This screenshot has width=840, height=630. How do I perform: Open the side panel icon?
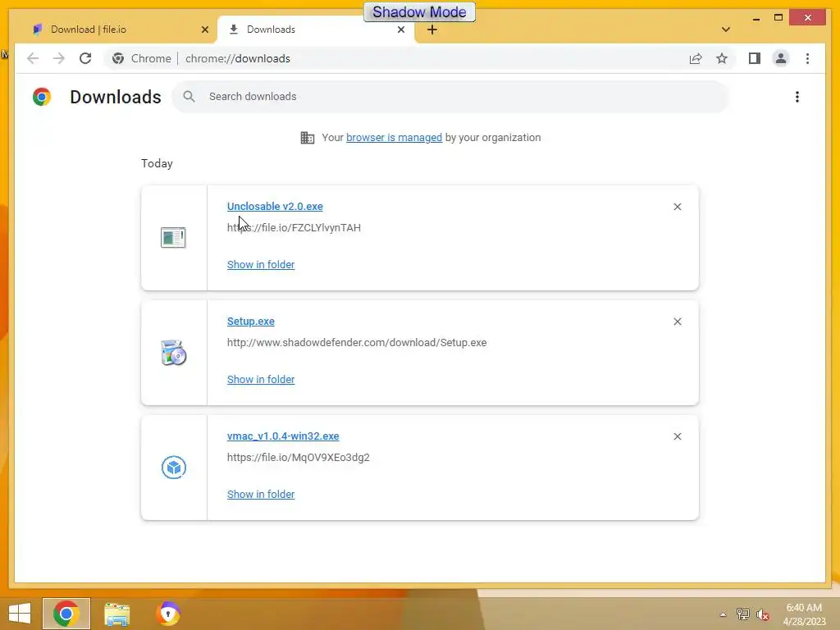[755, 58]
